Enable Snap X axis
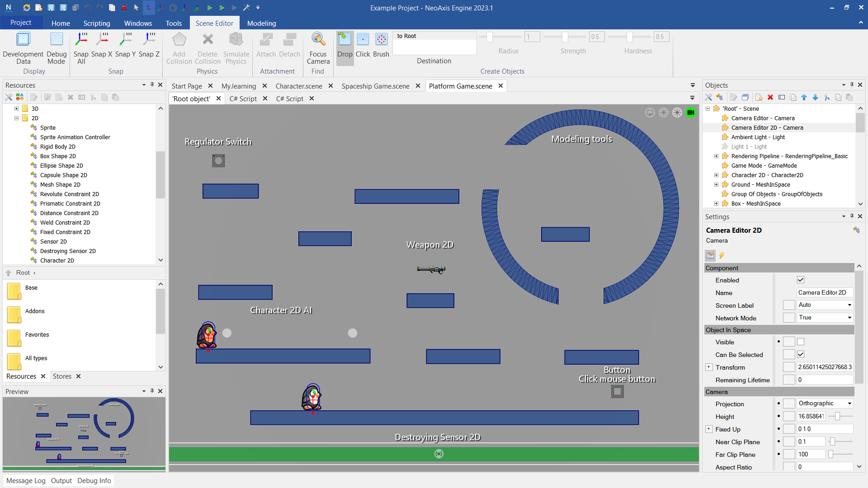 (x=102, y=45)
